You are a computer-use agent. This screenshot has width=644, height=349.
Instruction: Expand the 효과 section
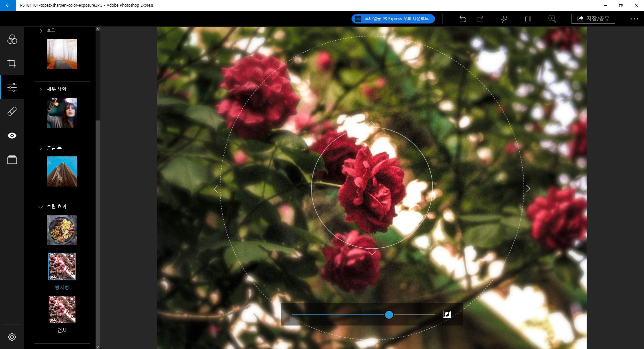click(x=41, y=31)
